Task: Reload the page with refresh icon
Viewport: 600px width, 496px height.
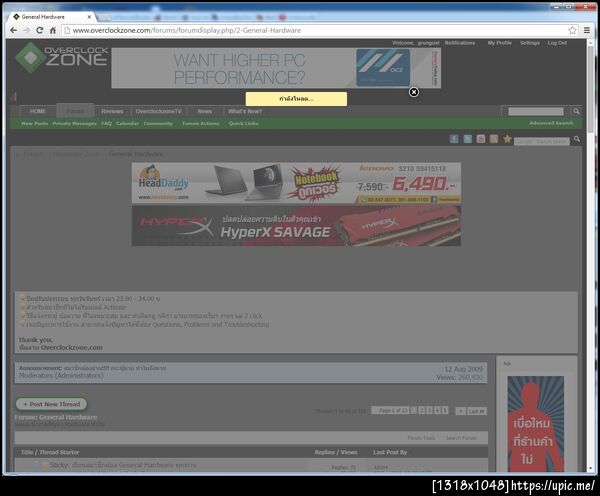Action: click(x=39, y=30)
